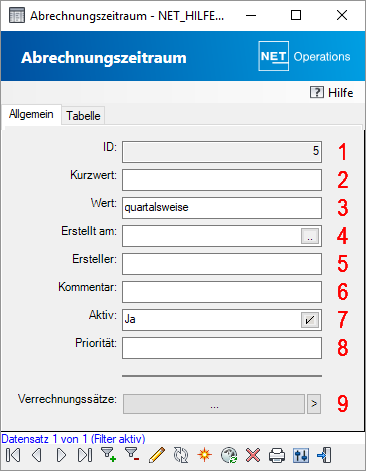Go to previous record arrow
The image size is (366, 471).
point(37,455)
